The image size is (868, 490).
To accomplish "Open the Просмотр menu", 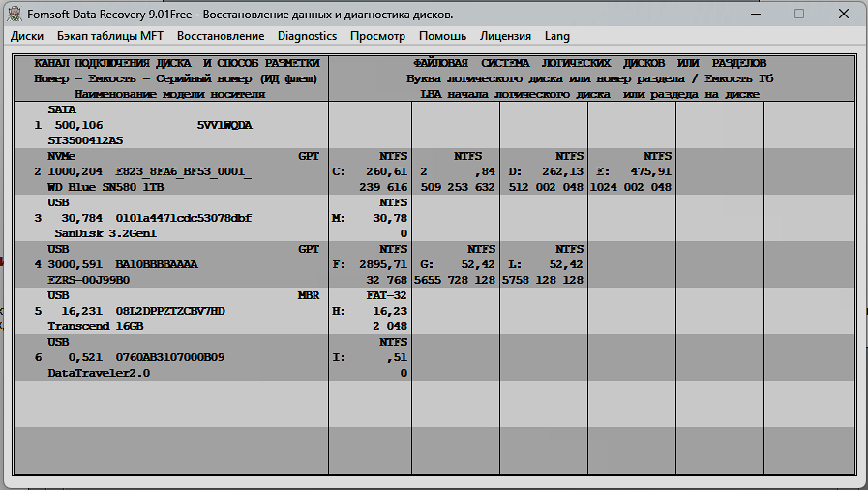I will point(377,36).
